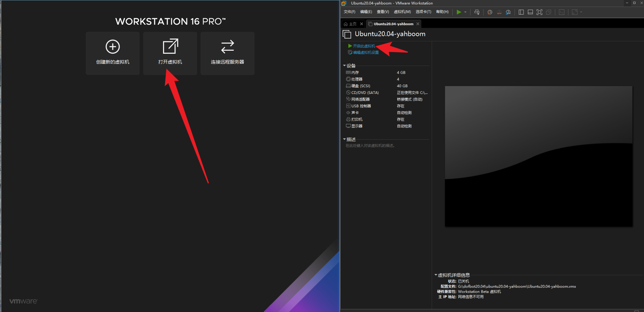Click the Unity mode toolbar icon
Viewport: 644px width, 312px height.
tap(548, 12)
